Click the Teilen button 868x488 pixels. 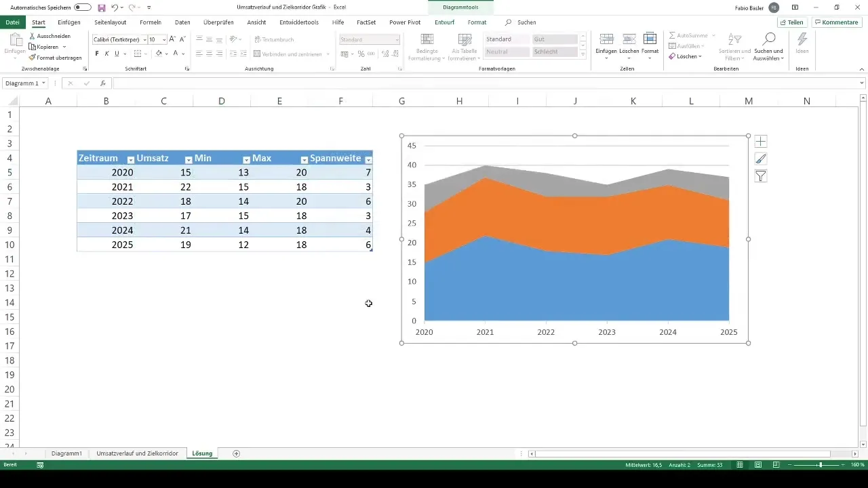pyautogui.click(x=792, y=22)
